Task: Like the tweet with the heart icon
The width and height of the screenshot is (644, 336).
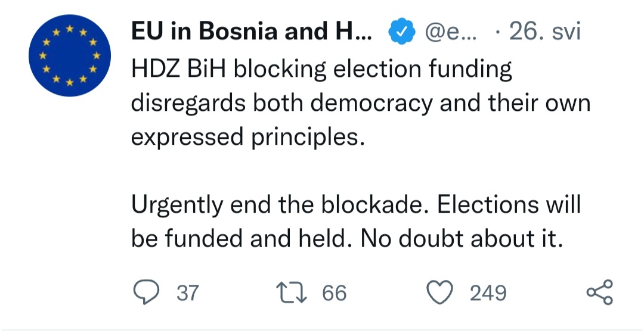Action: click(x=441, y=293)
